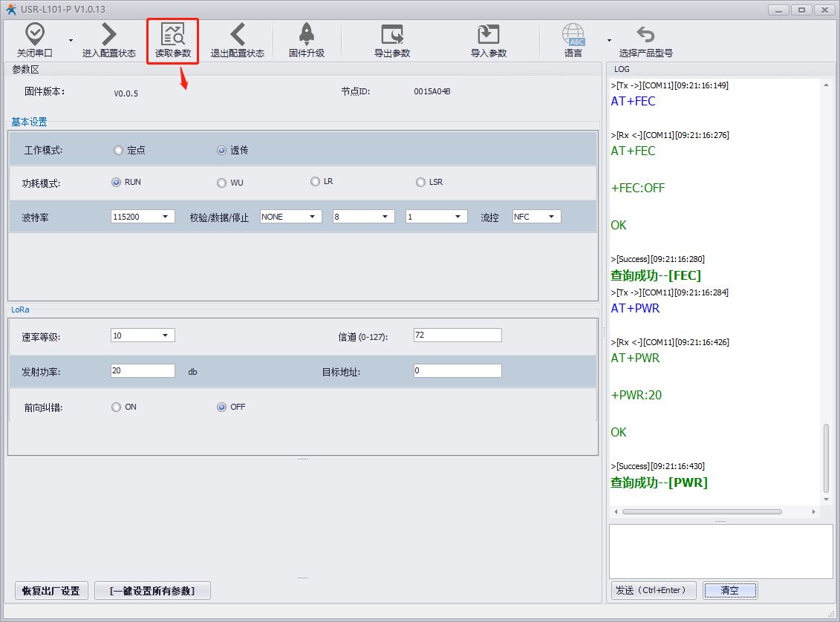This screenshot has width=840, height=622.
Task: Turn 前向纠错 OFF radio
Action: (x=222, y=407)
